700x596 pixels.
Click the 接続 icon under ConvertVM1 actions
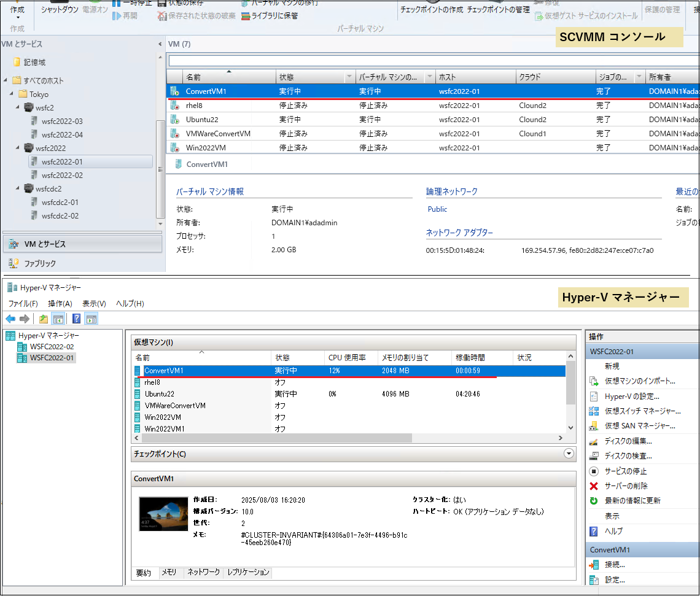click(594, 565)
